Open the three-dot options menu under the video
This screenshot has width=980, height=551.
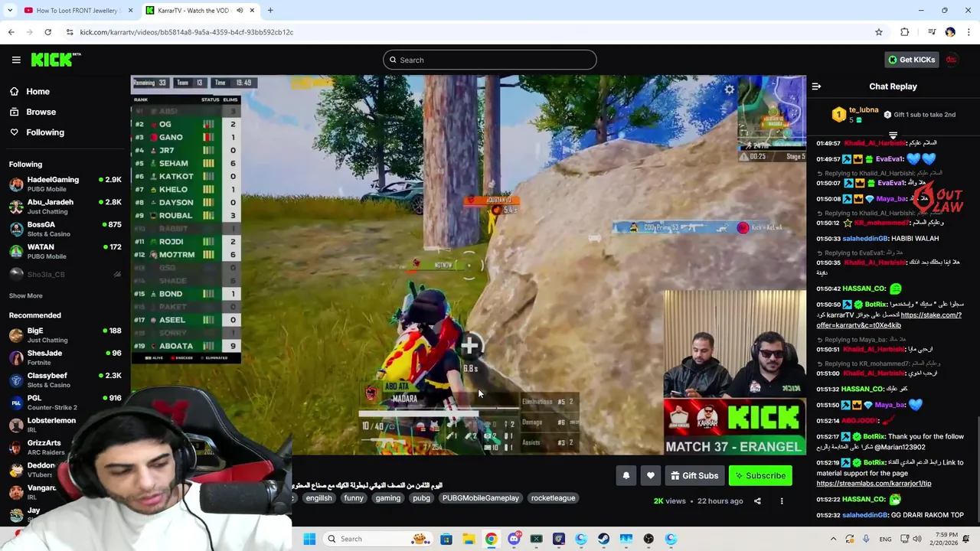(782, 501)
